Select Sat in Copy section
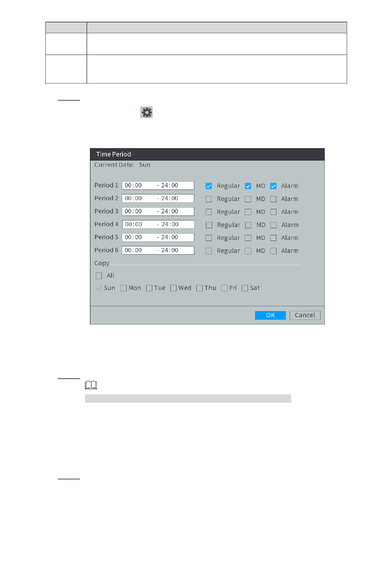This screenshot has height=561, width=392. click(245, 288)
